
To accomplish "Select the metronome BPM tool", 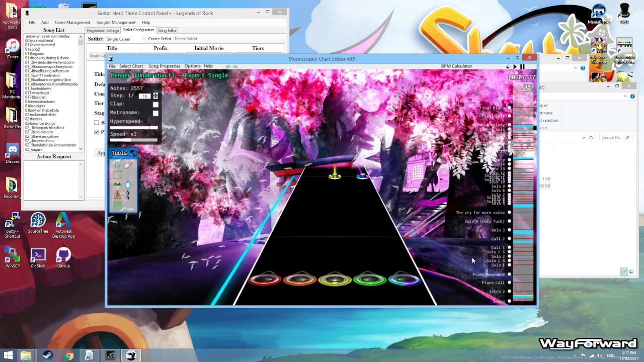I will (x=117, y=195).
